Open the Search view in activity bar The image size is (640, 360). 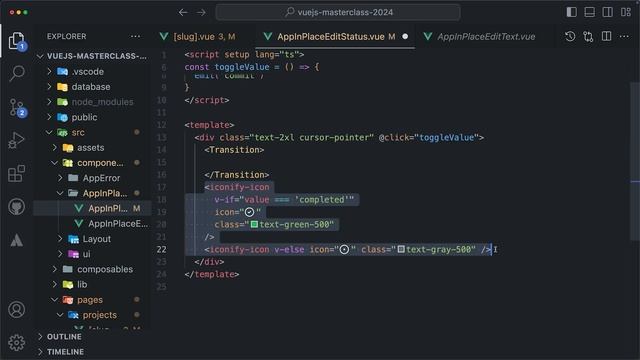pos(16,73)
